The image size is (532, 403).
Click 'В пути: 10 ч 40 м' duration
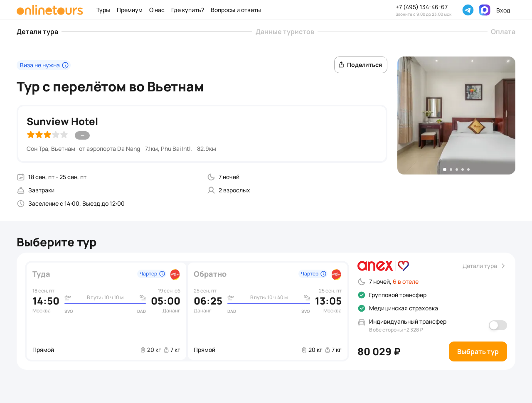(x=269, y=297)
